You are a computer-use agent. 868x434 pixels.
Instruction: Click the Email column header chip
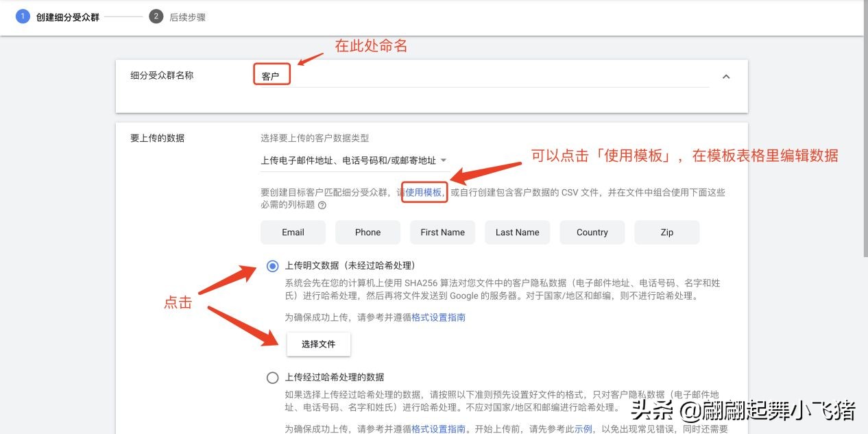(293, 232)
